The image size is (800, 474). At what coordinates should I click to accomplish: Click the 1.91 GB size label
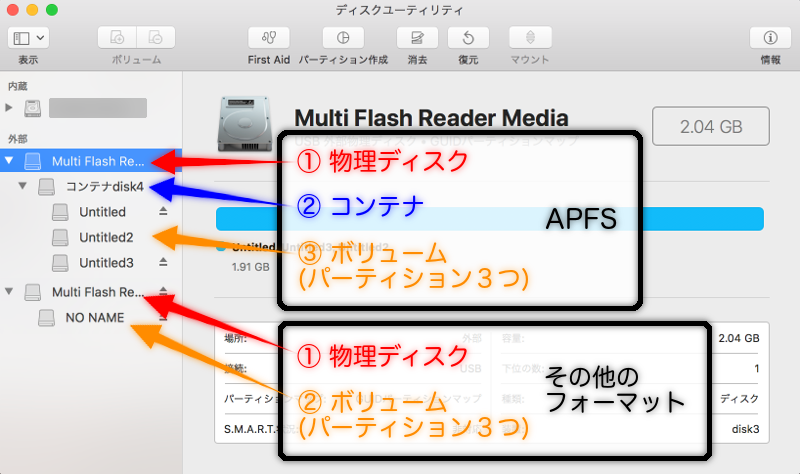pos(251,267)
